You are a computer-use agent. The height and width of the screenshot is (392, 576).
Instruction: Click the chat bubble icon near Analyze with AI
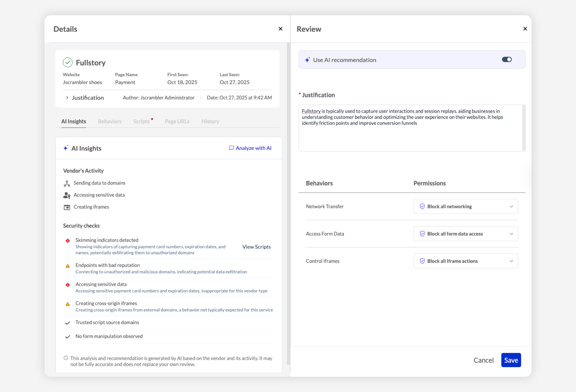[x=232, y=148]
